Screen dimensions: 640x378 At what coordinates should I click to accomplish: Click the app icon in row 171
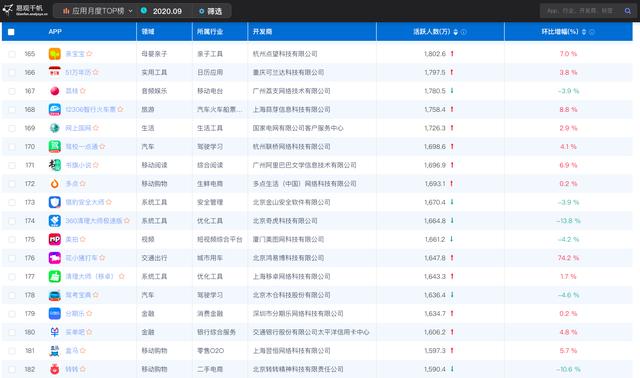click(x=55, y=165)
